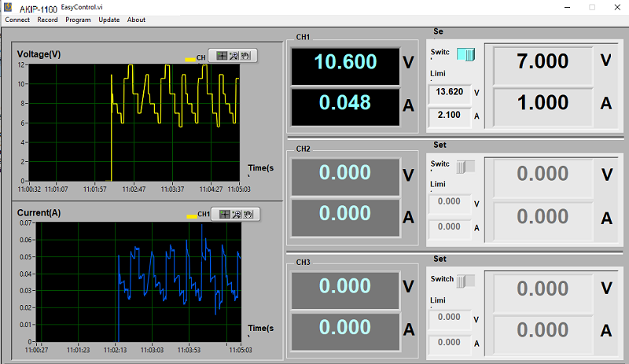The width and height of the screenshot is (629, 364).
Task: Select crosshair cursor tool on Voltage graph
Action: click(x=223, y=56)
